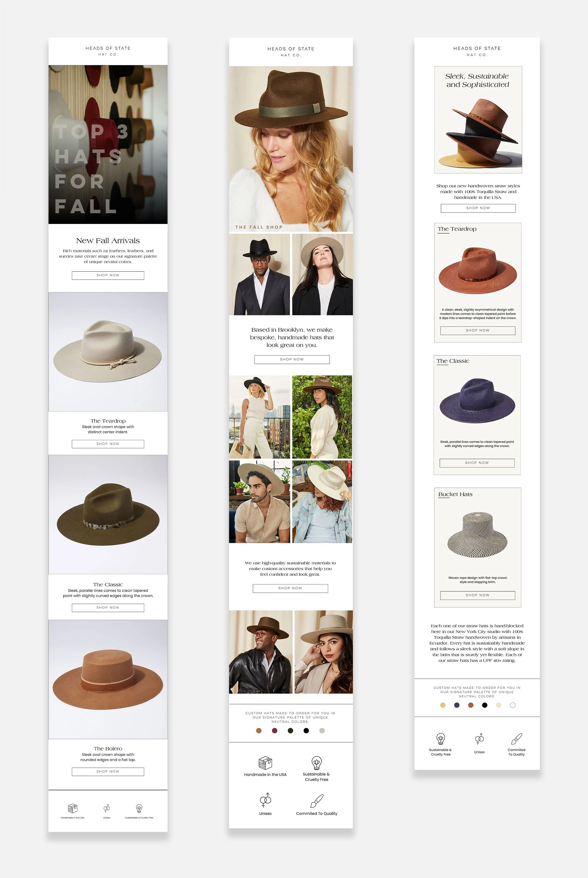Click large box icon above 'Handmade in the USA'

[265, 763]
